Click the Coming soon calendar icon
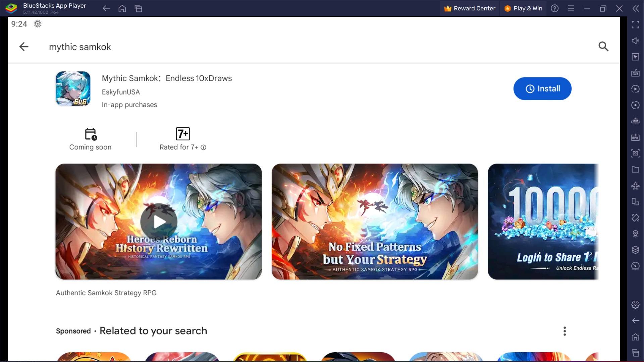 pos(91,134)
